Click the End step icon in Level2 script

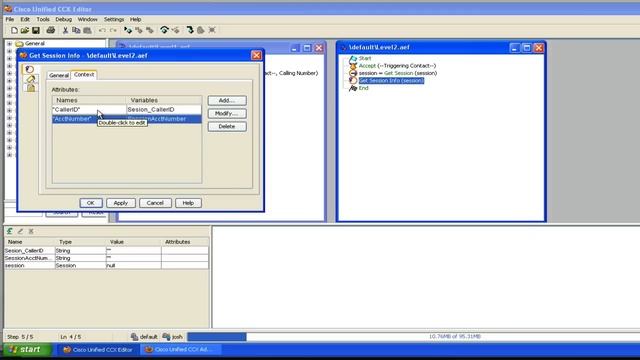point(353,88)
